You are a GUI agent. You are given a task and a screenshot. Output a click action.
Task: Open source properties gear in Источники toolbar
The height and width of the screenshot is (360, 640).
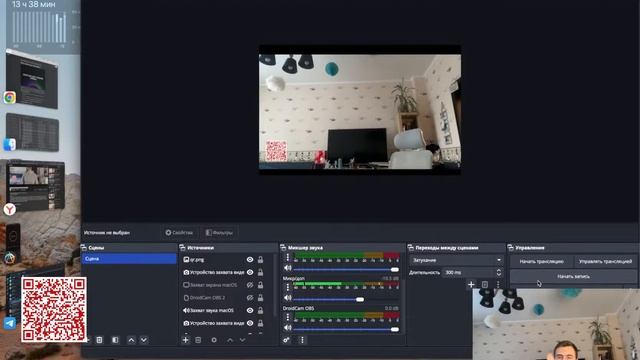[214, 340]
